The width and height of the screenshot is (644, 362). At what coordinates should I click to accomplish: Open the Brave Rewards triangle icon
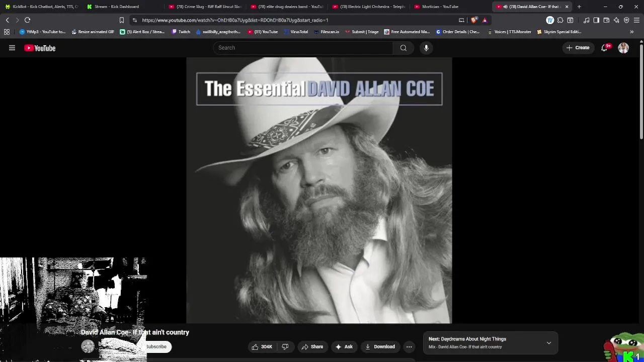[485, 20]
